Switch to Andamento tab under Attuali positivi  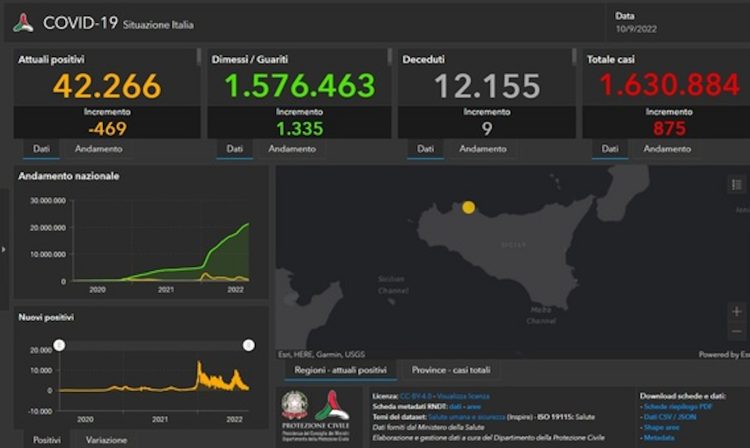pyautogui.click(x=98, y=149)
